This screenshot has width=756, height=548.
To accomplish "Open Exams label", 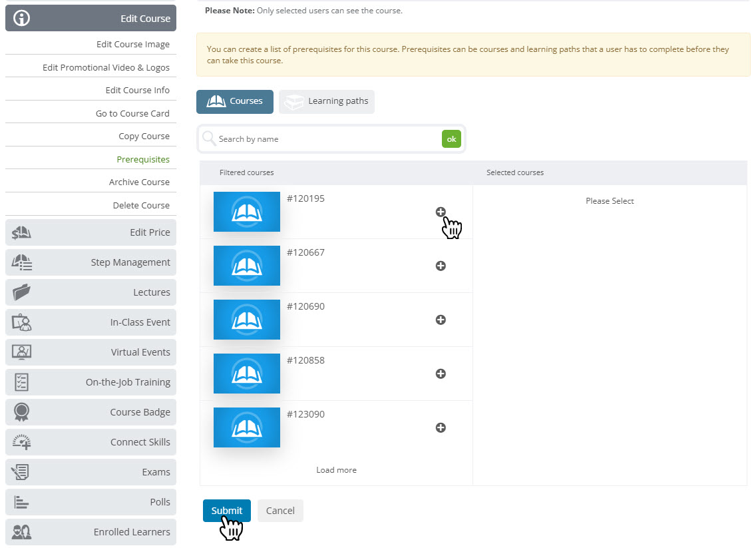I will [156, 472].
